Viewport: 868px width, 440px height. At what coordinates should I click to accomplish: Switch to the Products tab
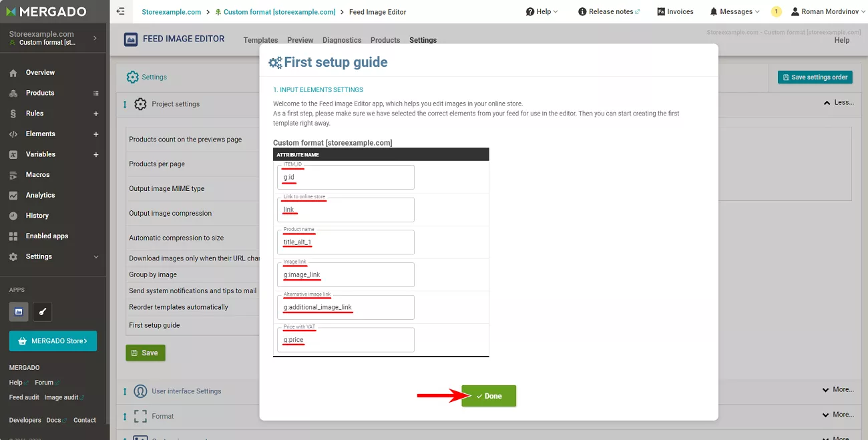[385, 40]
